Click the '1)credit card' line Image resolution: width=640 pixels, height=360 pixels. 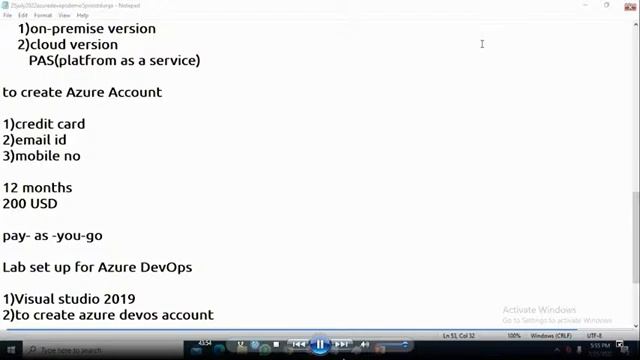point(44,124)
